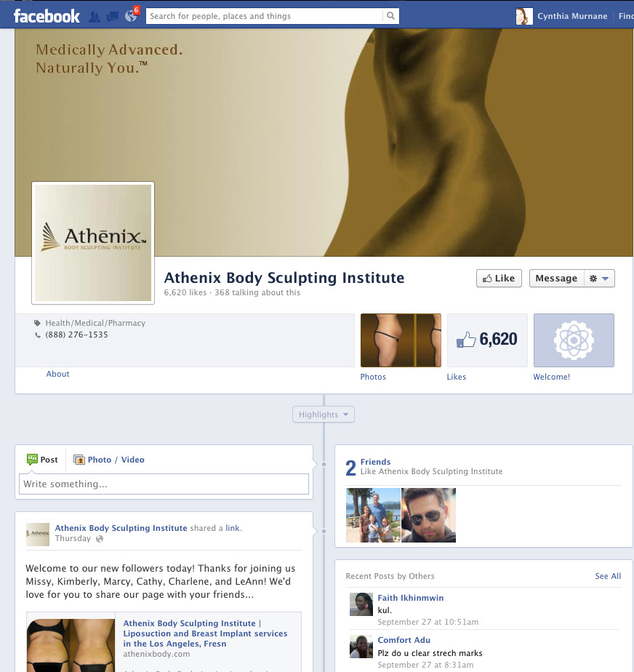The height and width of the screenshot is (672, 634).
Task: Open the gear settings dropdown
Action: coord(599,278)
